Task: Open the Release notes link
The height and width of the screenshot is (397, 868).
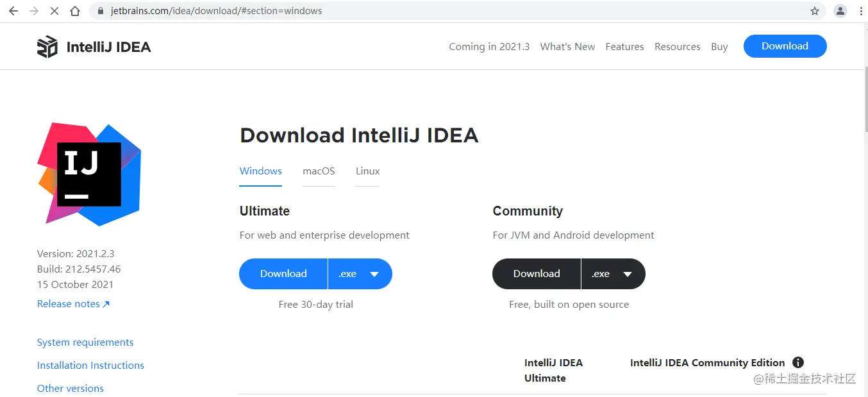Action: coord(73,304)
